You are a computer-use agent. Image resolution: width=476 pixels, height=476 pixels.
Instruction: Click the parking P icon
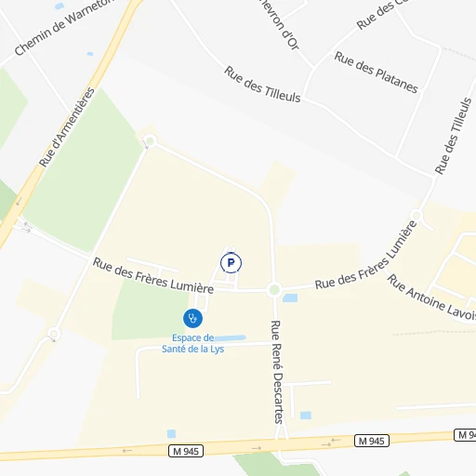coord(231,263)
